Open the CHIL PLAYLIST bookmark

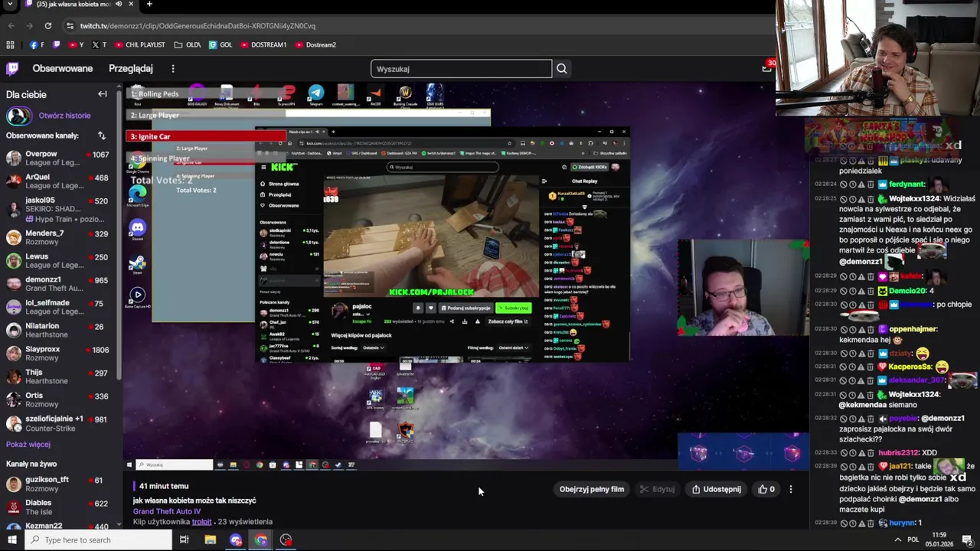[x=139, y=44]
